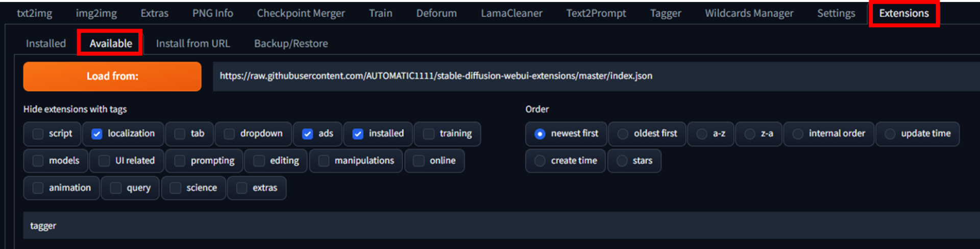
Task: Choose the a-z sort order
Action: (702, 134)
